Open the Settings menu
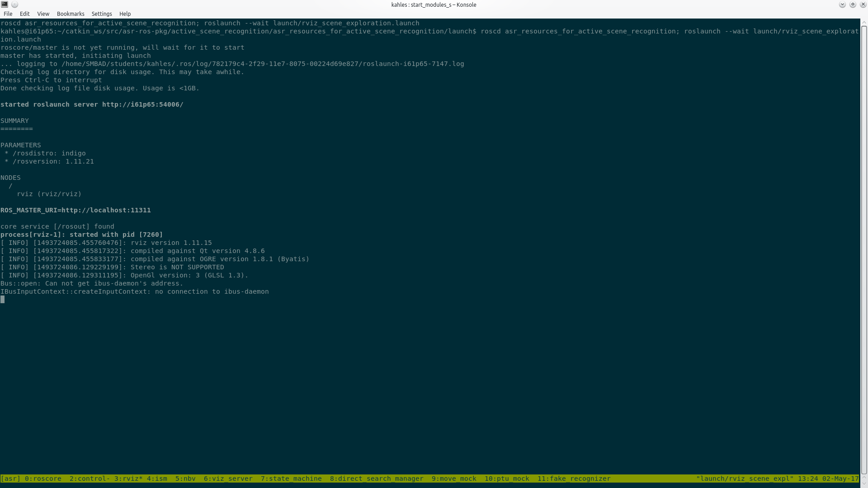Viewport: 868px width, 488px height. point(102,14)
